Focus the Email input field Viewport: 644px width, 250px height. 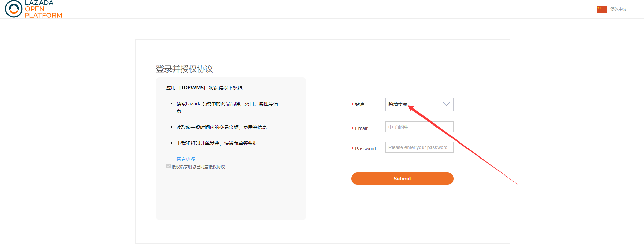click(x=419, y=127)
